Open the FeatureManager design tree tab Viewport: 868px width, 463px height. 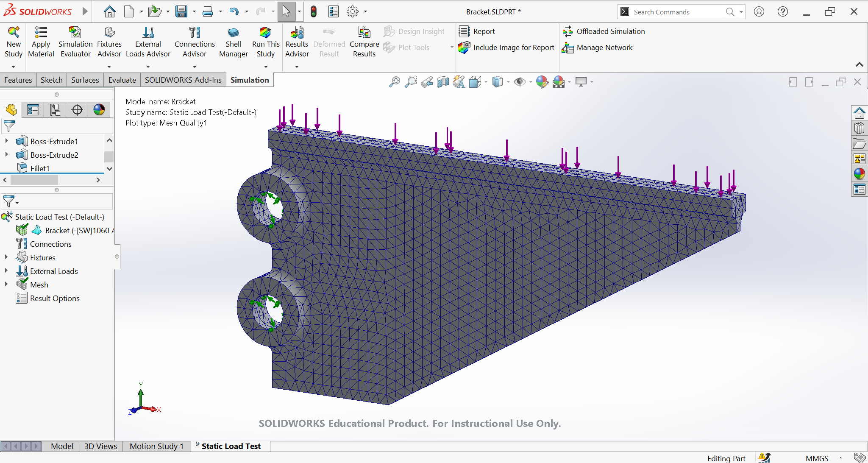(x=11, y=110)
